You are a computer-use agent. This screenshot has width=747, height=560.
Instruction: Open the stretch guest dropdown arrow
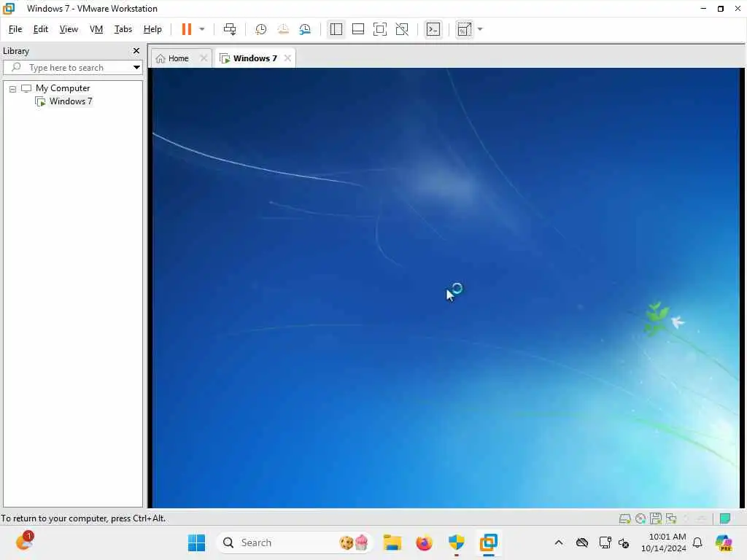480,29
